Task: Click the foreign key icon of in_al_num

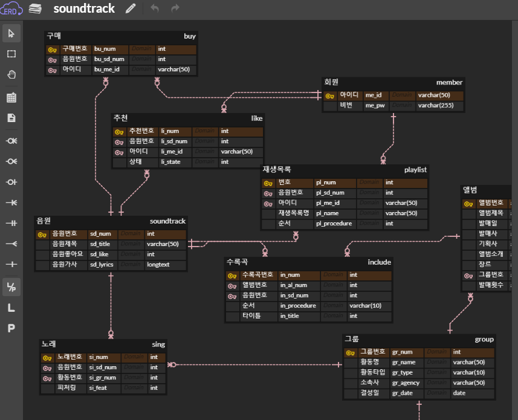Action: (x=232, y=286)
